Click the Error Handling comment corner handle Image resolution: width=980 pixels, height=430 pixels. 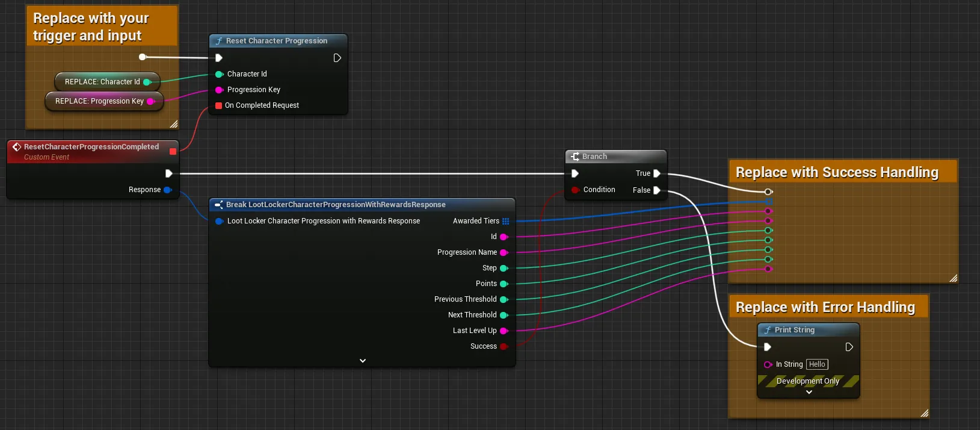[x=925, y=413]
